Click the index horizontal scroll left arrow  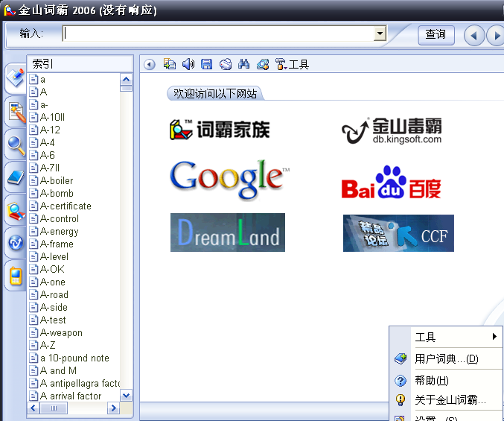click(x=33, y=408)
